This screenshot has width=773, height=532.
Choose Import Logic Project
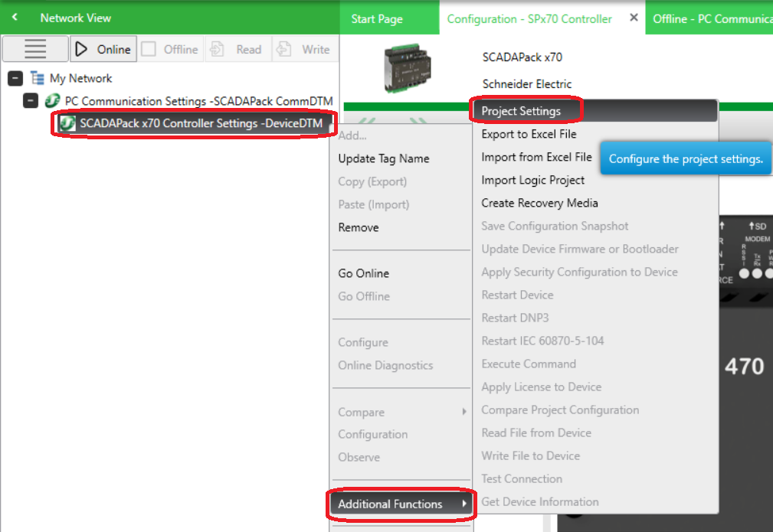[x=595, y=181]
